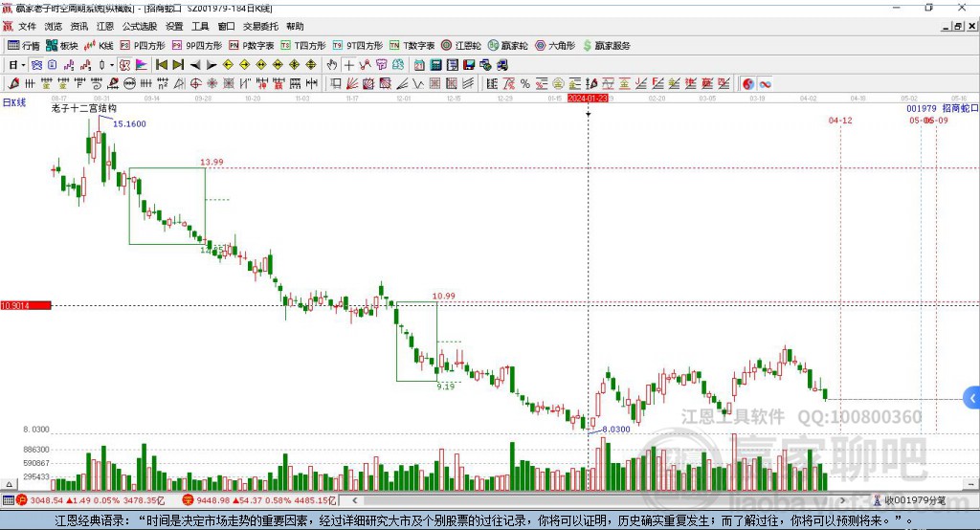Open 赢家服务 with the dollar icon
The height and width of the screenshot is (530, 980).
click(606, 46)
